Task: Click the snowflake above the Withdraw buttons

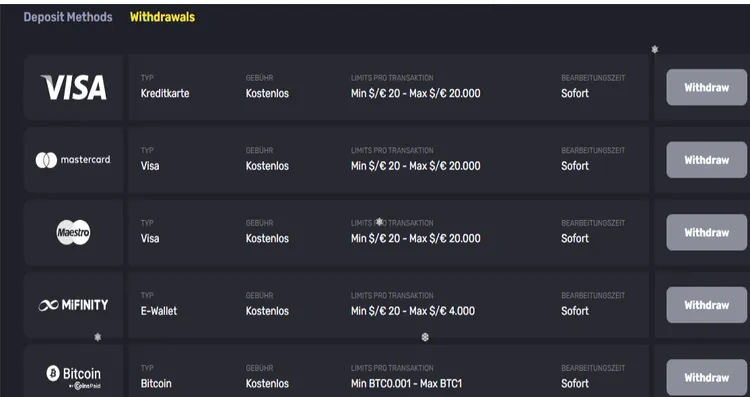Action: click(x=655, y=49)
